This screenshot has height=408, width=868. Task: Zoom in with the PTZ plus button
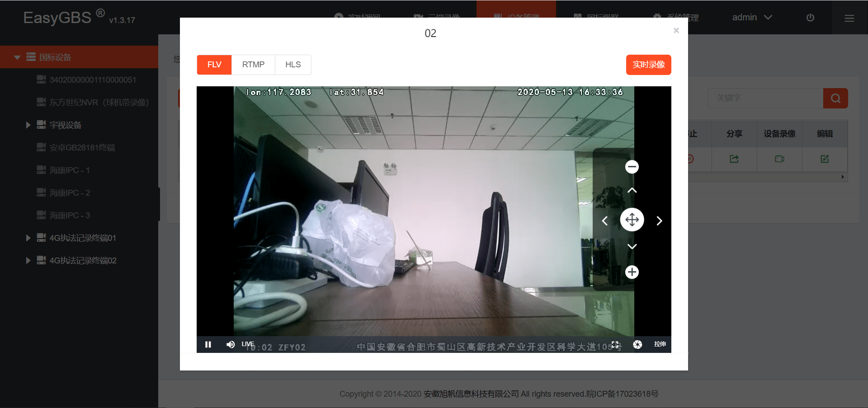632,272
